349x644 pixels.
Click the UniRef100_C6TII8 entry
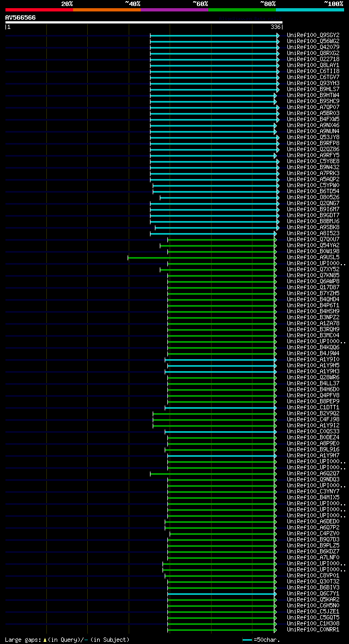click(x=313, y=71)
